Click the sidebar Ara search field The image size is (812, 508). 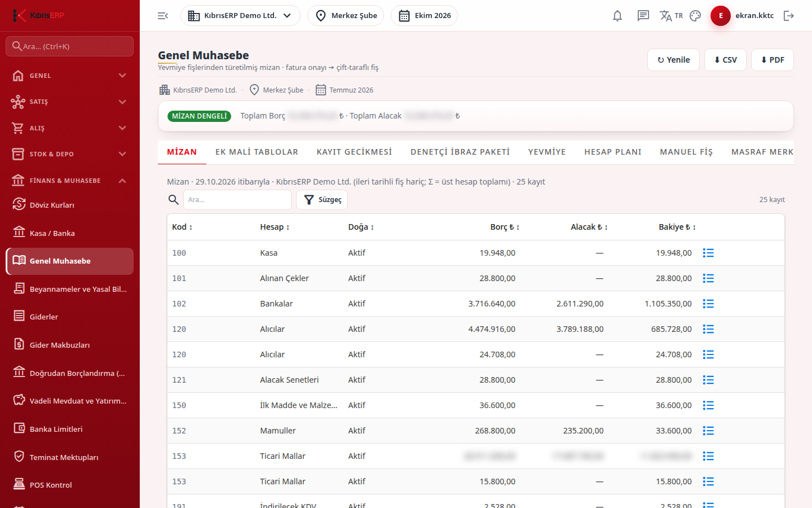pyautogui.click(x=69, y=46)
